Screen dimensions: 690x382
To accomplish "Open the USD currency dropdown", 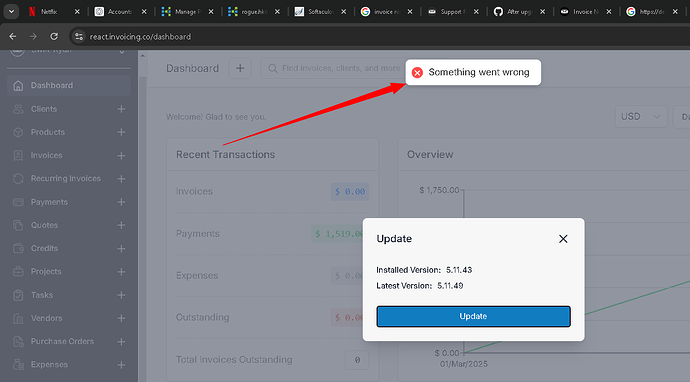I will (x=641, y=117).
